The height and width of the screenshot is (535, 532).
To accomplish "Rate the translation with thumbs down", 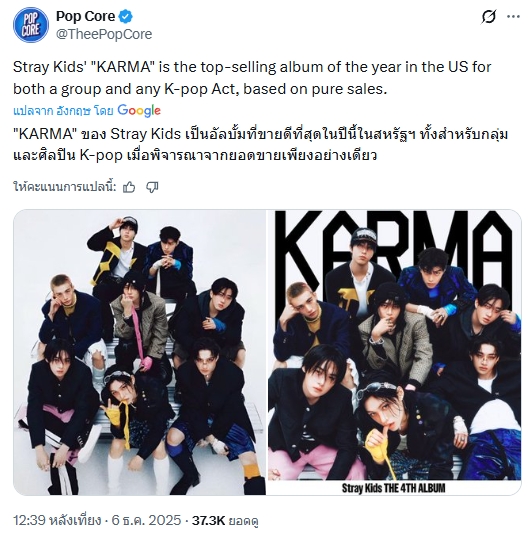I will (152, 187).
